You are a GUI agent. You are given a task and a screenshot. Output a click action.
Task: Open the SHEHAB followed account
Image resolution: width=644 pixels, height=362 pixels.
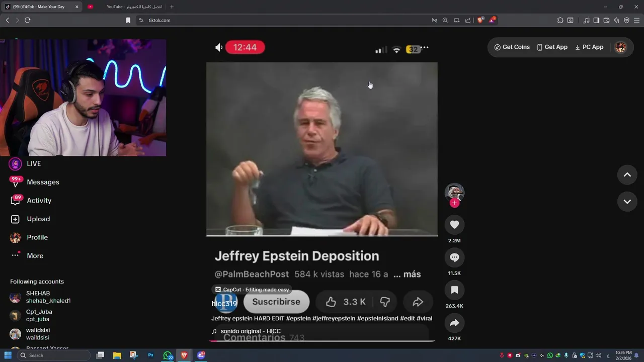(40, 297)
